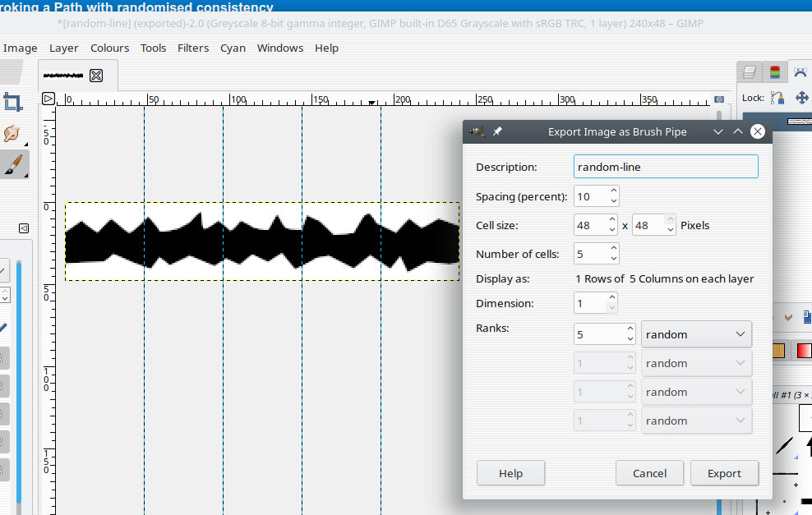Select the red gradient swatch in the right dock

tap(804, 351)
